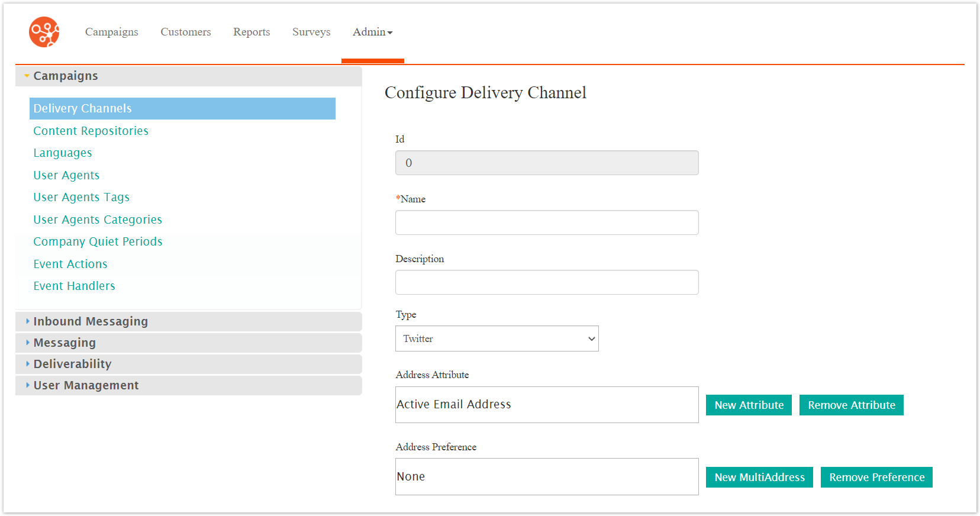The height and width of the screenshot is (516, 980).
Task: Select Company Quiet Periods in sidebar
Action: [x=98, y=241]
